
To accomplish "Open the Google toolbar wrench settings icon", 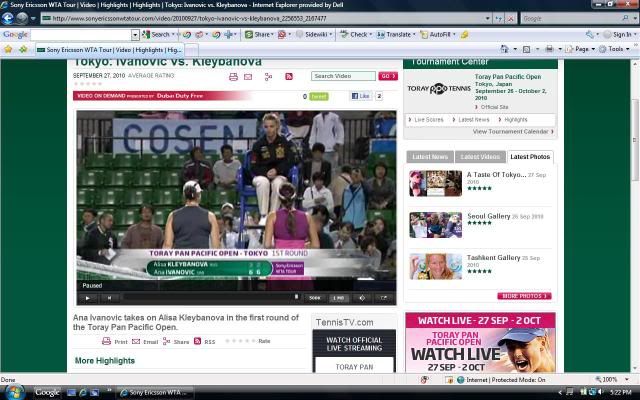I will point(589,35).
